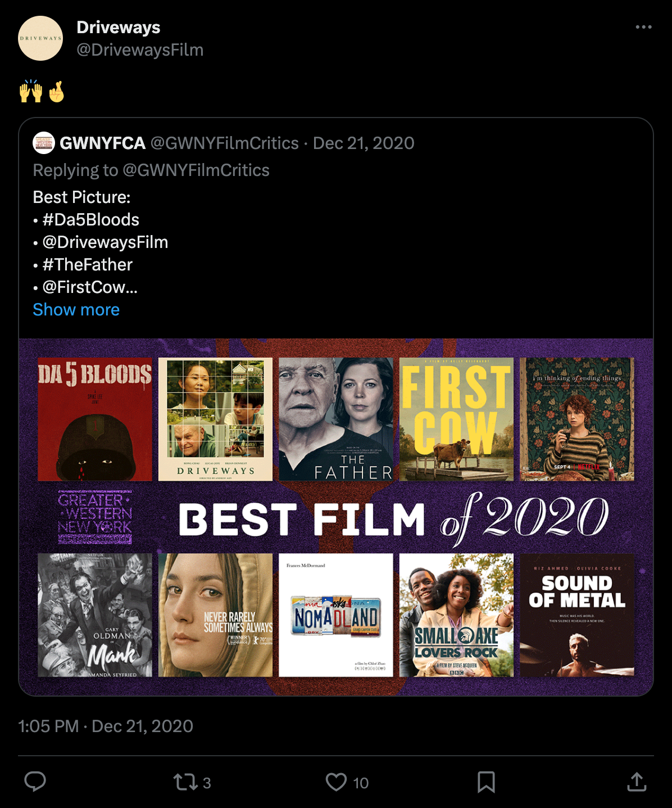Click the Nomadland poster in the image
The width and height of the screenshot is (672, 808).
pos(336,615)
